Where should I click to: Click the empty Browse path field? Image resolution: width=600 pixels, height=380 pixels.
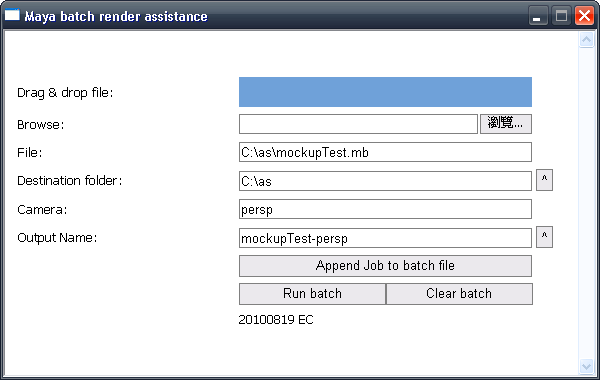point(358,124)
